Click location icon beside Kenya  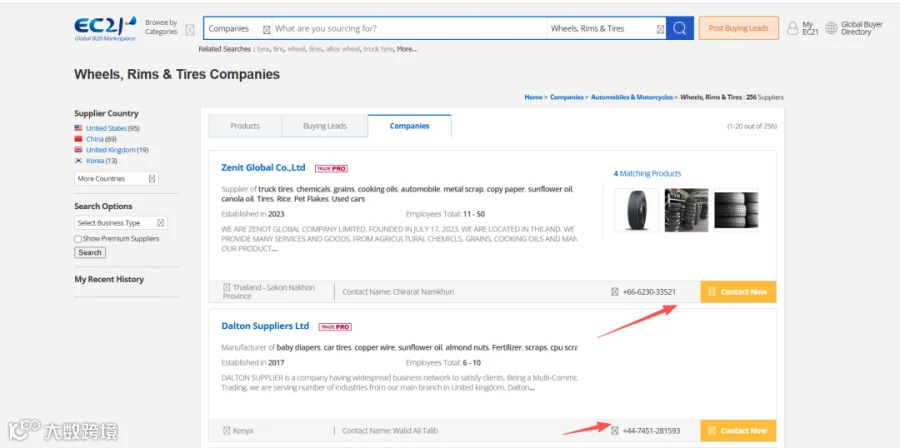tap(227, 431)
